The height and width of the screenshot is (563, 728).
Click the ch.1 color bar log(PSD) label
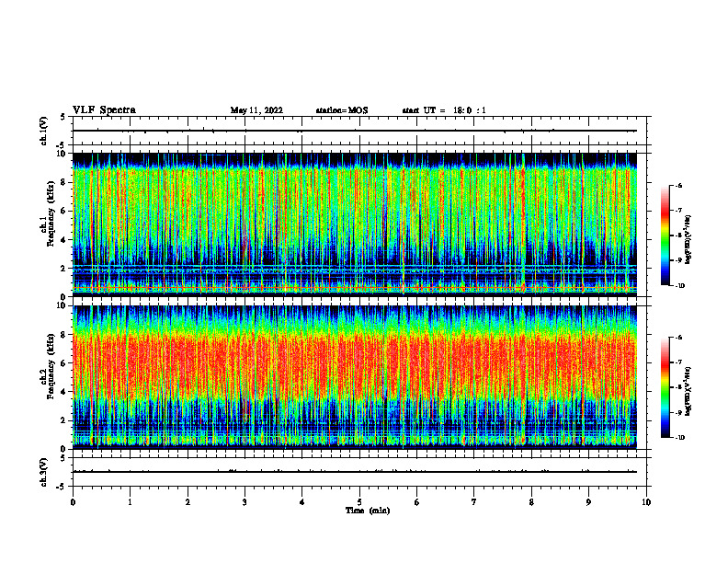click(x=688, y=240)
